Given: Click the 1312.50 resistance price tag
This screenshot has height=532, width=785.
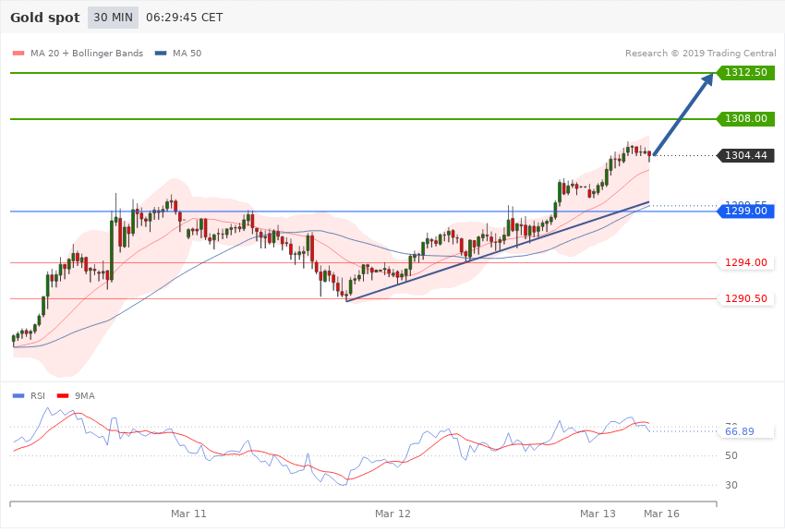Looking at the screenshot, I should click(x=746, y=73).
